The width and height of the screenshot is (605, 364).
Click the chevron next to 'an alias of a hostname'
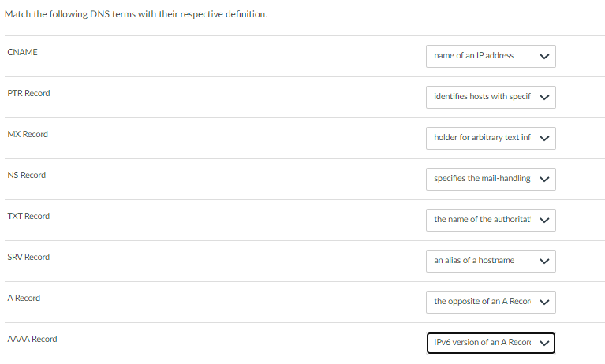pos(543,261)
